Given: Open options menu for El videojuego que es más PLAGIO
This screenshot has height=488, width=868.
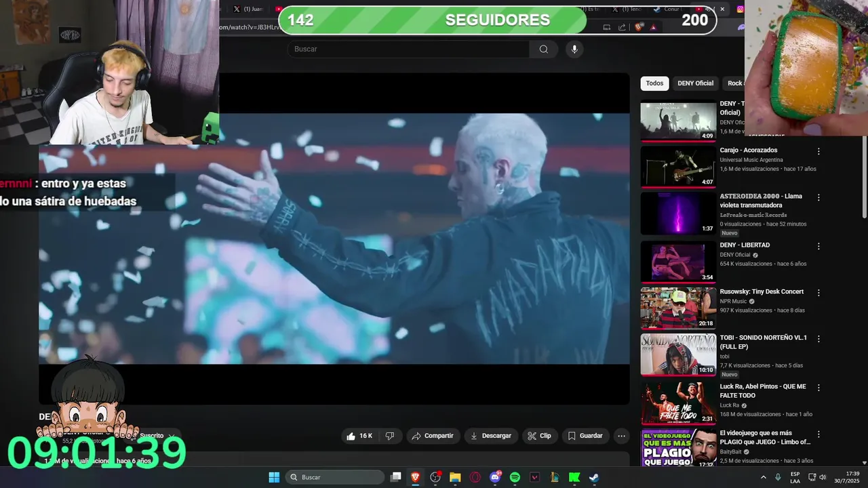Looking at the screenshot, I should tap(818, 434).
